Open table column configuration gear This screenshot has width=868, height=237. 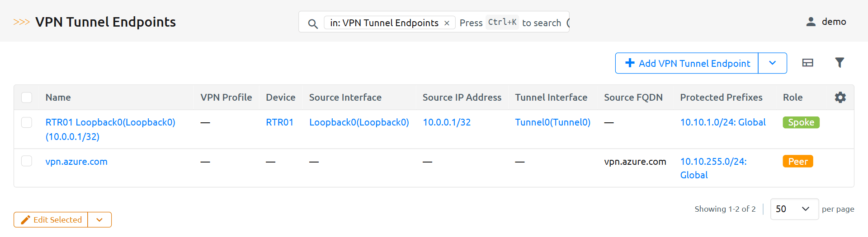(840, 98)
